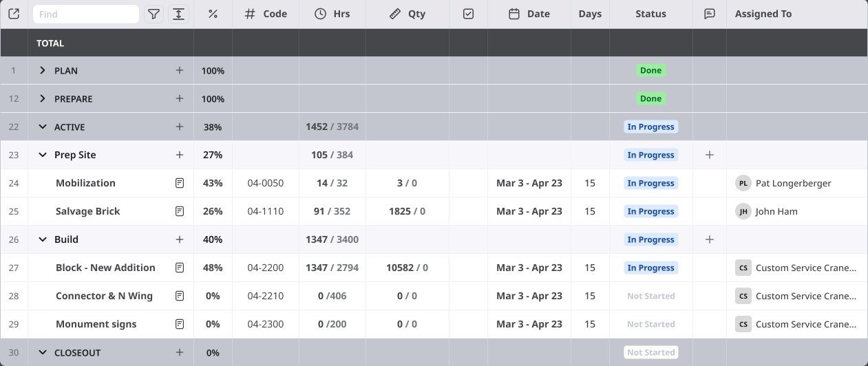Open the note icon for Mobilization
This screenshot has width=868, height=366.
coord(180,183)
